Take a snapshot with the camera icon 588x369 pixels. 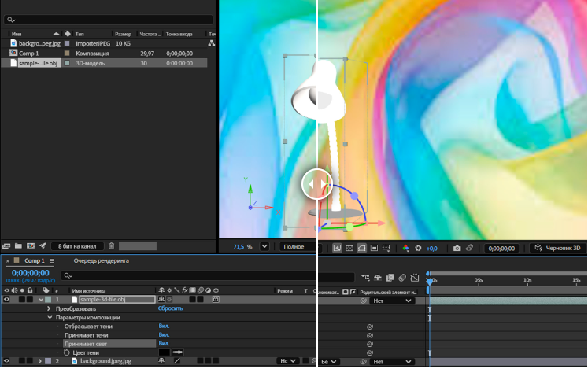457,249
